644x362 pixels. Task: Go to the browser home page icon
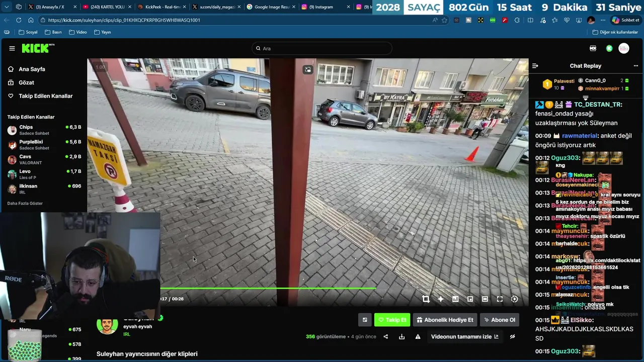[31, 20]
